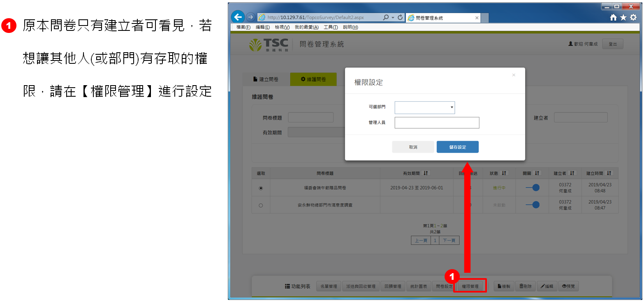Open the 我的最愛 menu
This screenshot has height=302, width=644.
306,27
